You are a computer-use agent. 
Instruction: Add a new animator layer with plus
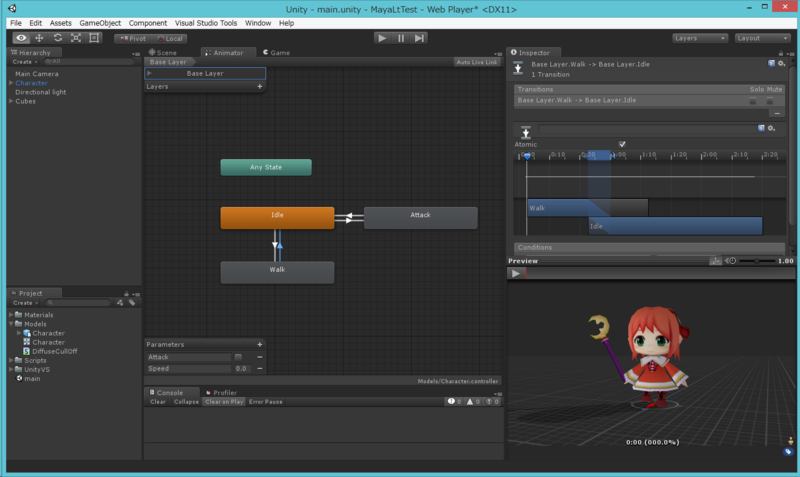pyautogui.click(x=260, y=87)
